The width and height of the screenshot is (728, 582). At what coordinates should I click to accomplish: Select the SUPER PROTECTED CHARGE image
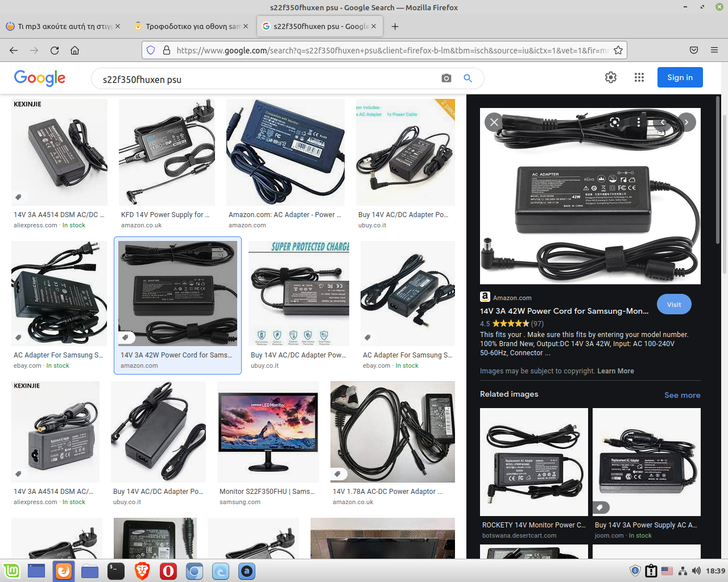click(299, 293)
